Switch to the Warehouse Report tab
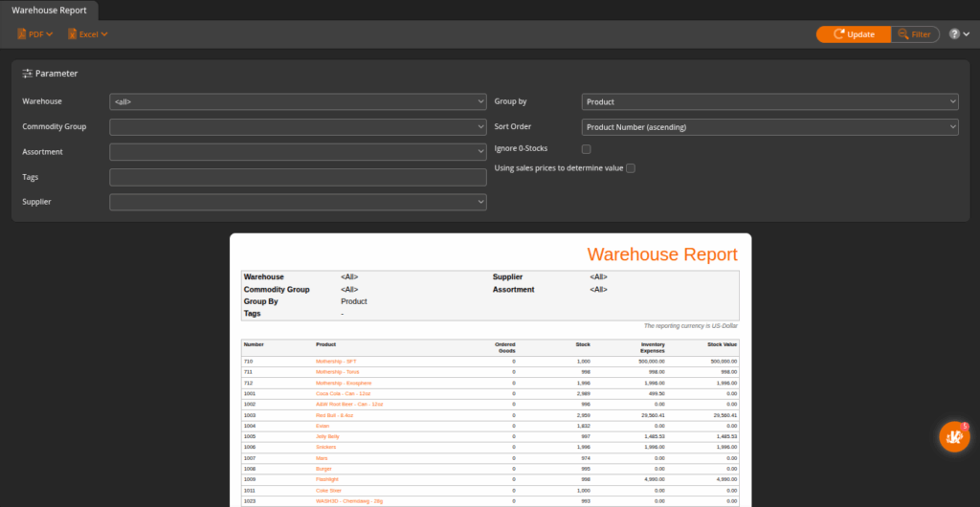Image resolution: width=980 pixels, height=507 pixels. [49, 11]
